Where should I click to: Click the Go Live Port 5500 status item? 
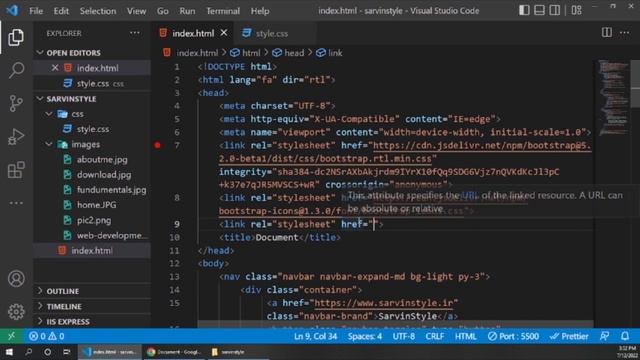(x=513, y=336)
